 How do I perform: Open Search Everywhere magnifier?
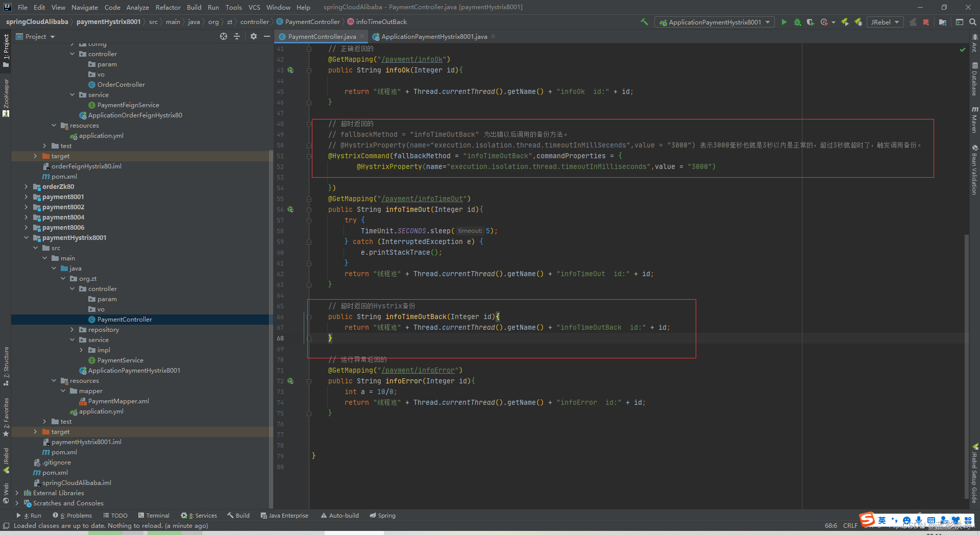tap(973, 22)
